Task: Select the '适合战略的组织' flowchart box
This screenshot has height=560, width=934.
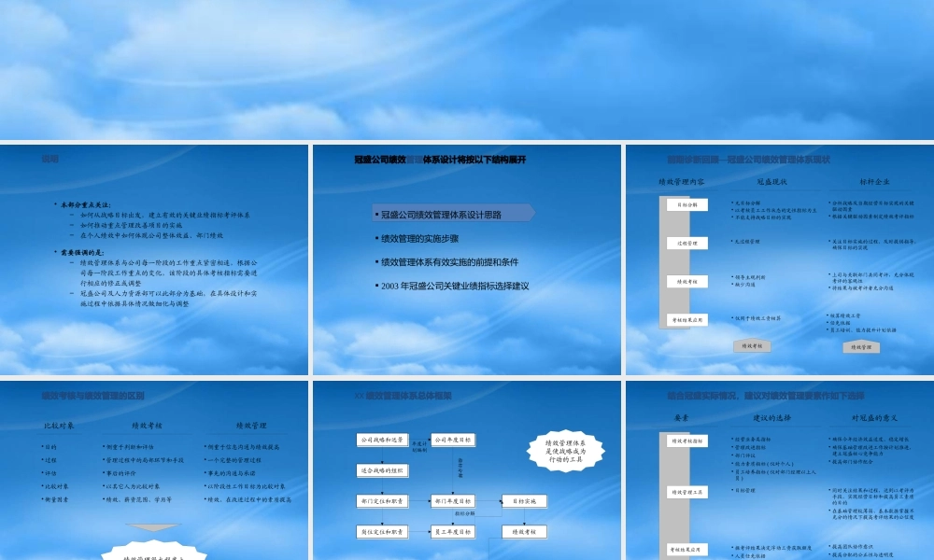Action: click(x=382, y=470)
